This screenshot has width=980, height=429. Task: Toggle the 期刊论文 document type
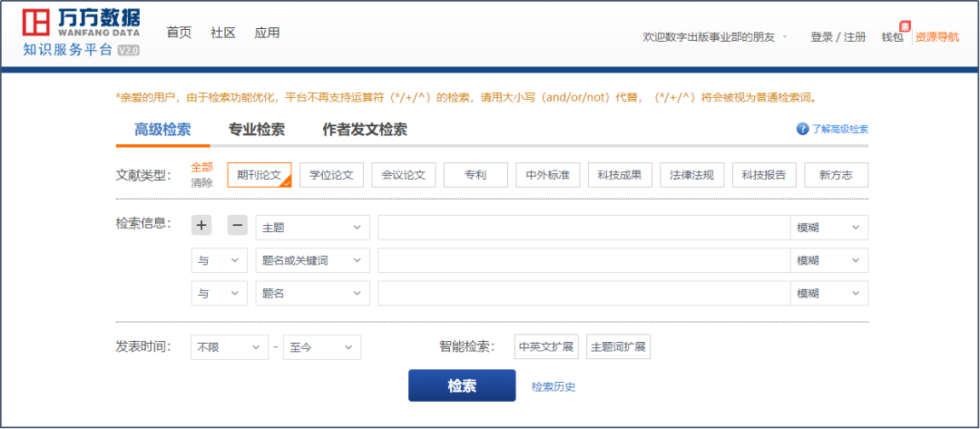click(260, 175)
